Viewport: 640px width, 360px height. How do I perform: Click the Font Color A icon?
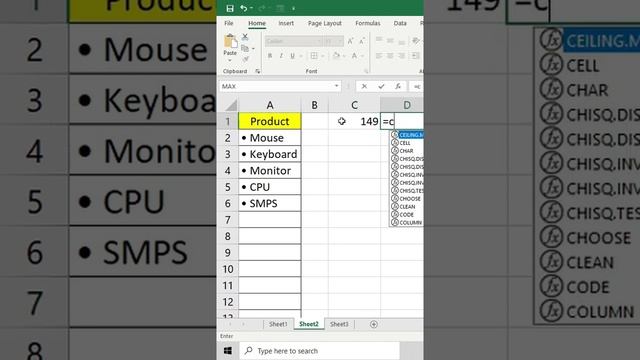[x=354, y=56]
